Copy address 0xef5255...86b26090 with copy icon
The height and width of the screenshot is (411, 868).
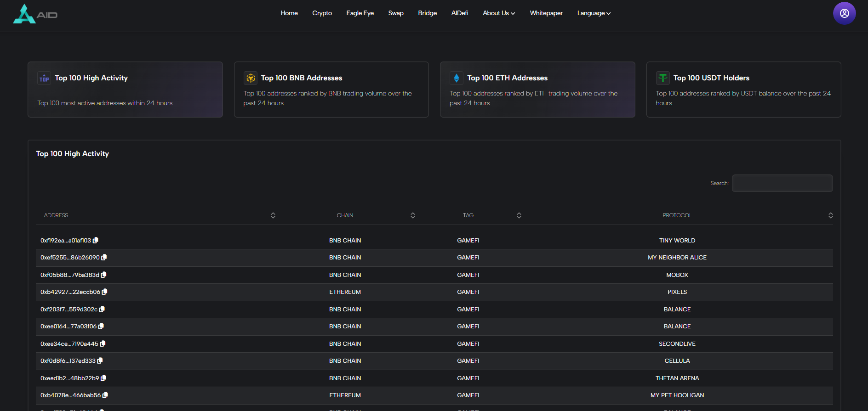coord(104,258)
